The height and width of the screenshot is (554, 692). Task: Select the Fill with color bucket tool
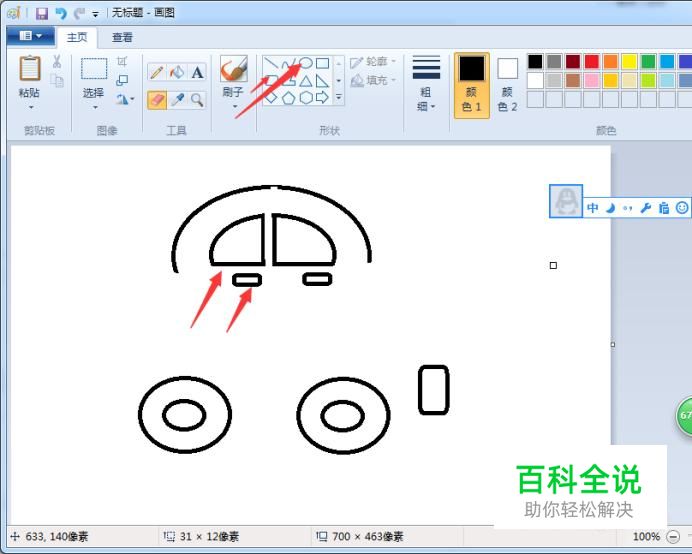pyautogui.click(x=177, y=72)
